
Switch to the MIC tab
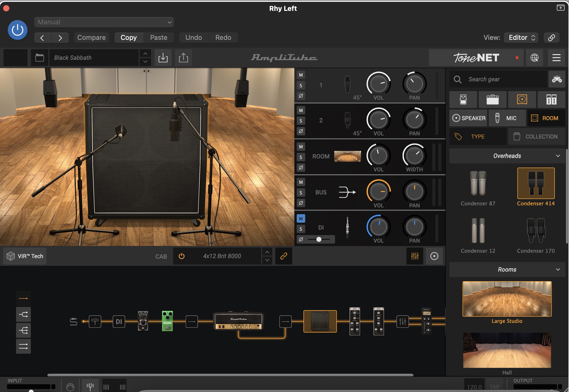point(507,118)
